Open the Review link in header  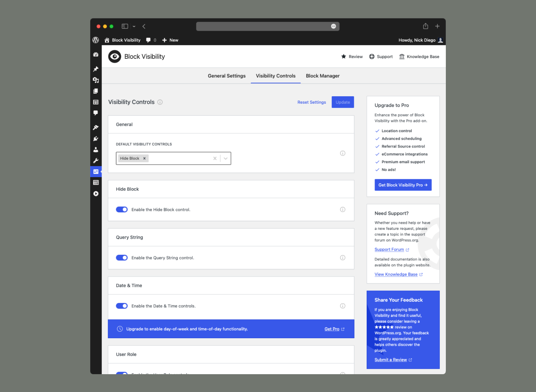(x=352, y=57)
